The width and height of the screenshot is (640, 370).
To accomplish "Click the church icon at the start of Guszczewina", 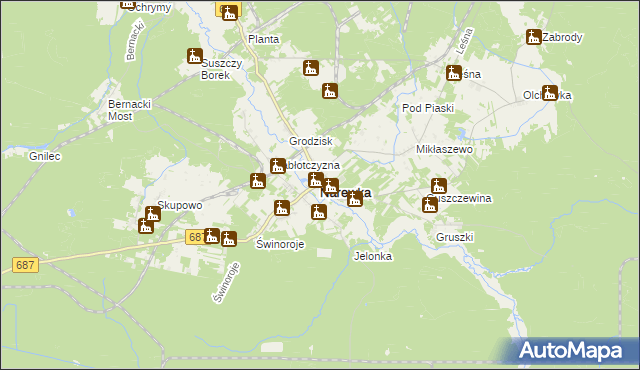I will (x=430, y=204).
